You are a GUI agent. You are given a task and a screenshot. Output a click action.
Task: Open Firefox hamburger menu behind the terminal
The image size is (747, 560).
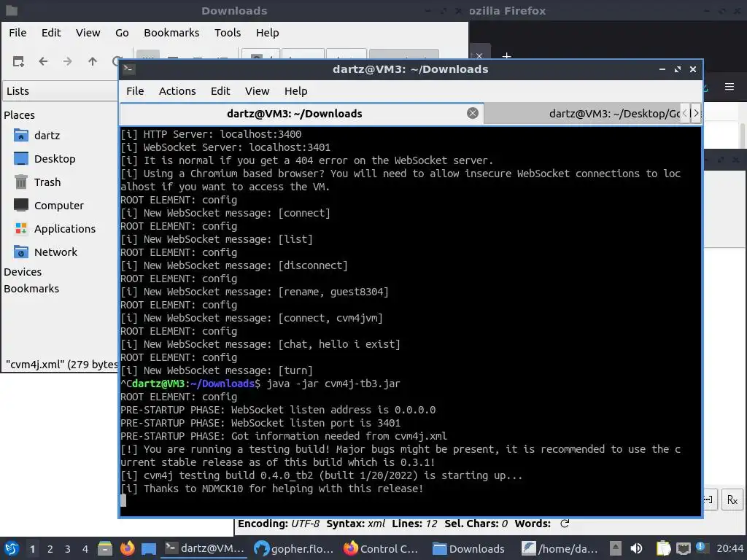click(x=729, y=87)
